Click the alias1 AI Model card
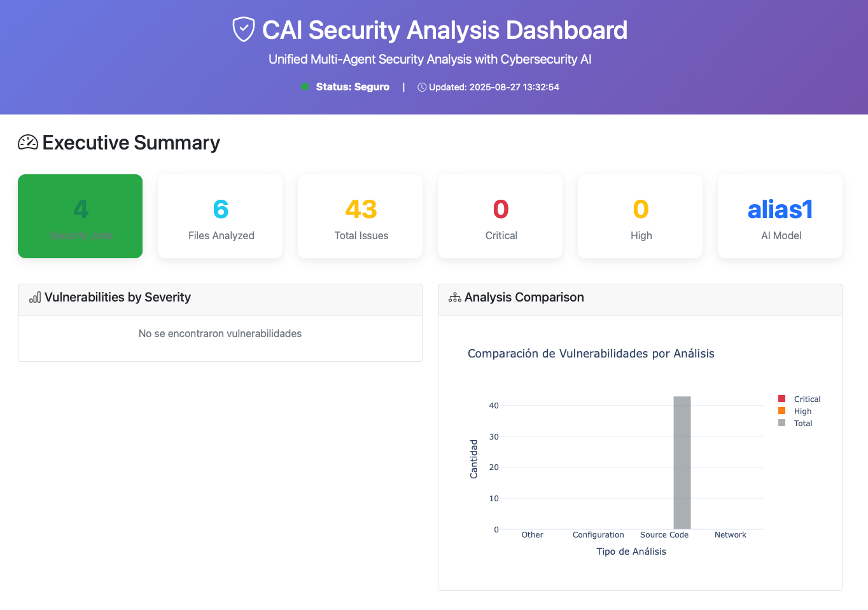This screenshot has width=868, height=610. [780, 216]
